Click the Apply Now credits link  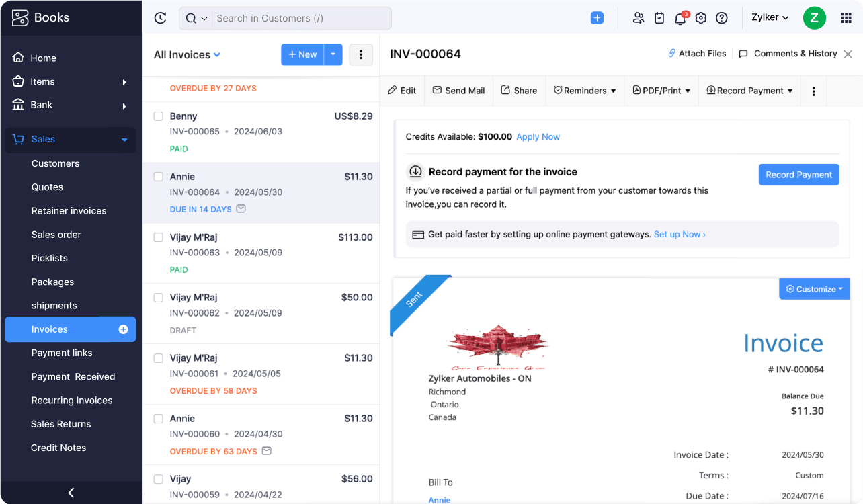[538, 136]
